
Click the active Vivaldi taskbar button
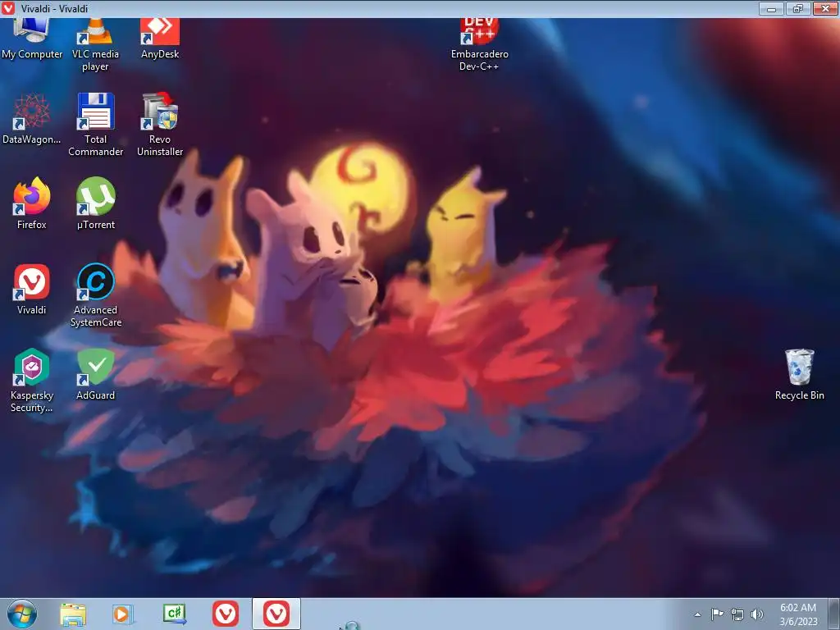(276, 614)
